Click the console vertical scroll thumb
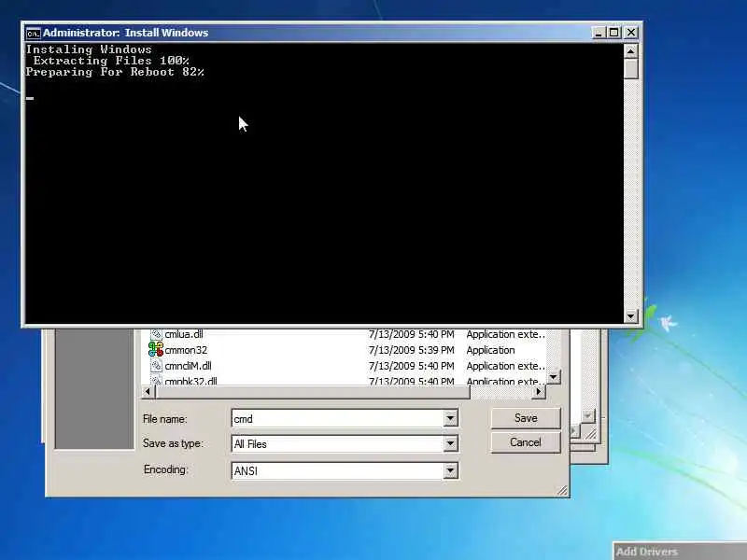 click(631, 68)
